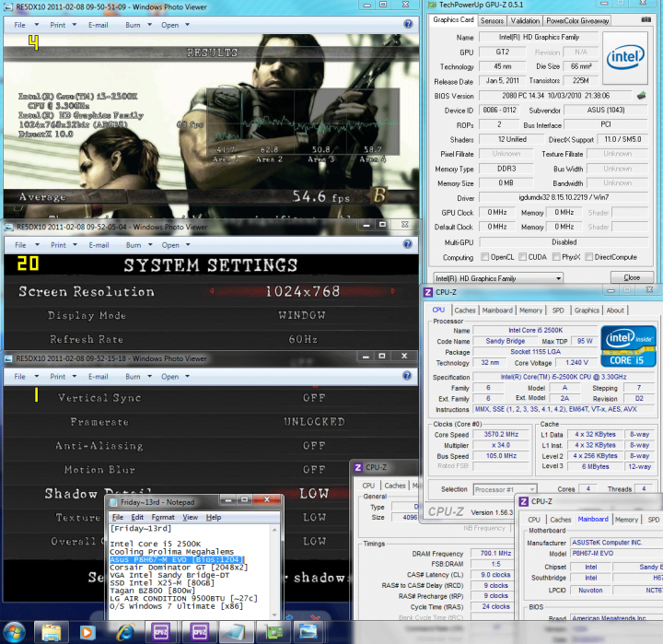Open Intel(R) HD Graphics Family GPU selector
Viewport: 663px width, 644px height.
pos(498,278)
